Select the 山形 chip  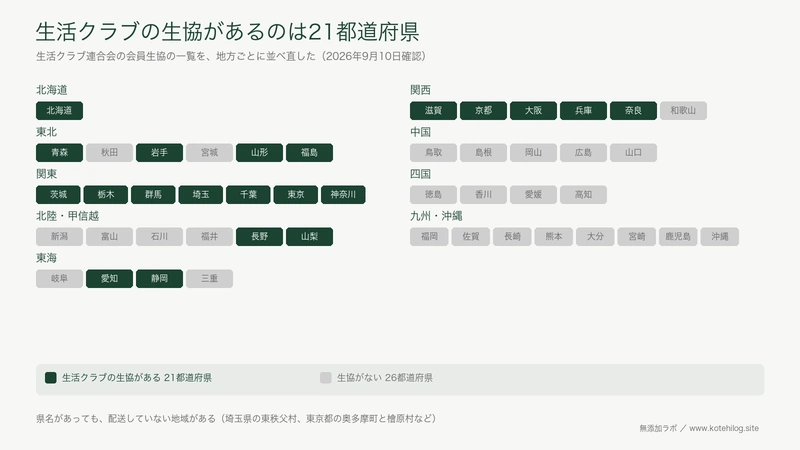click(x=259, y=153)
